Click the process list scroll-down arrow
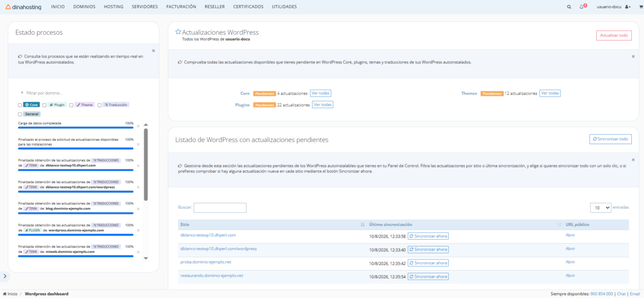 (145, 258)
